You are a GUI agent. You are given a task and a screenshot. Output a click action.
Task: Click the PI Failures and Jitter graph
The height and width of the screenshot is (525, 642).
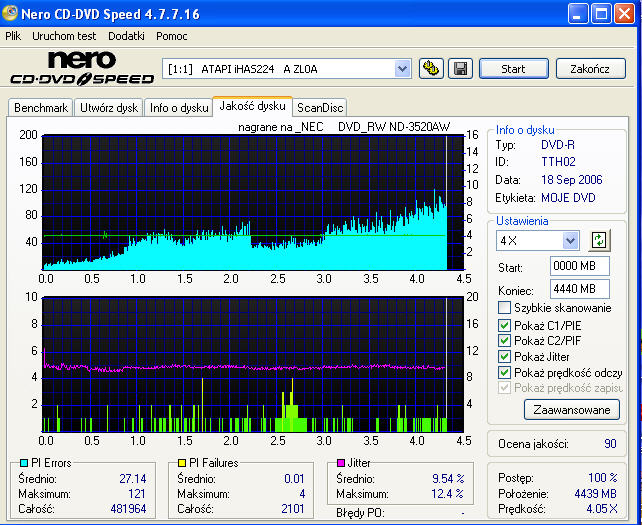(x=253, y=364)
